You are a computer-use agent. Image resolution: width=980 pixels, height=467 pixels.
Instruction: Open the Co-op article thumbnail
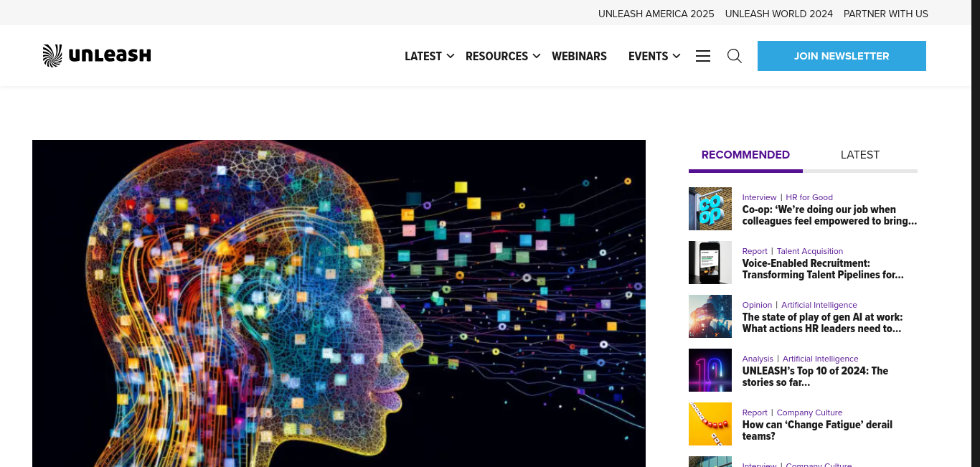point(710,209)
